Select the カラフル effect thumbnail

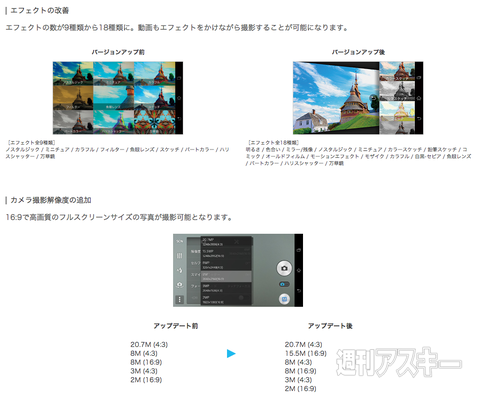point(154,73)
